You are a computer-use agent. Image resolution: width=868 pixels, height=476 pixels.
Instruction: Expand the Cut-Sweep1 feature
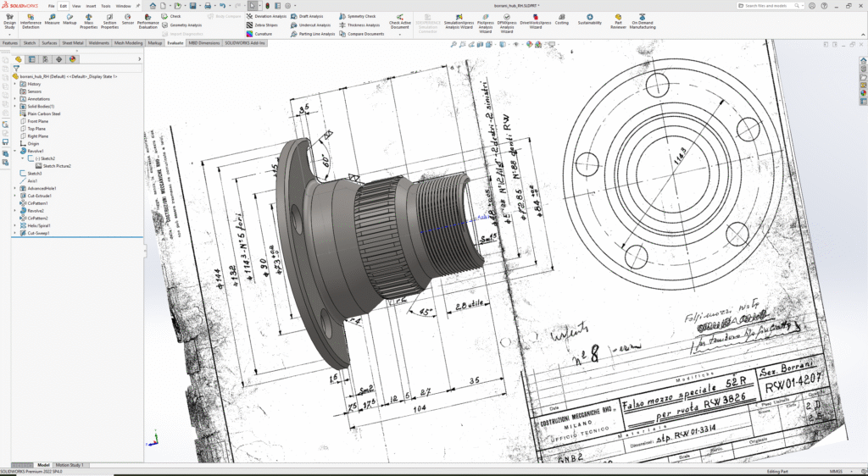(x=15, y=233)
